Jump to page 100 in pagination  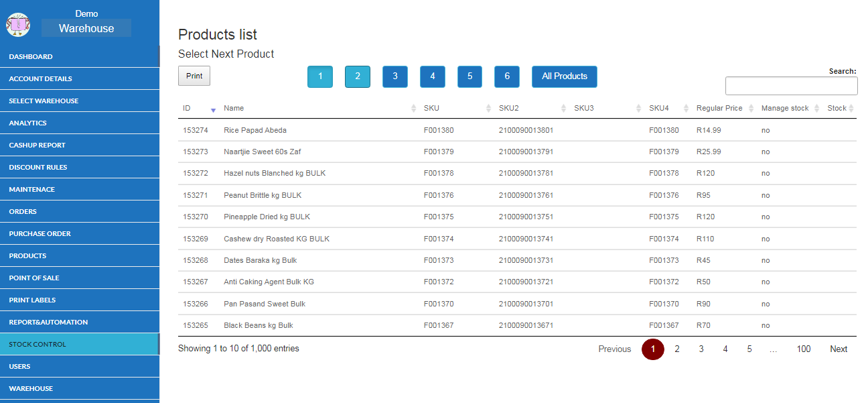[803, 349]
